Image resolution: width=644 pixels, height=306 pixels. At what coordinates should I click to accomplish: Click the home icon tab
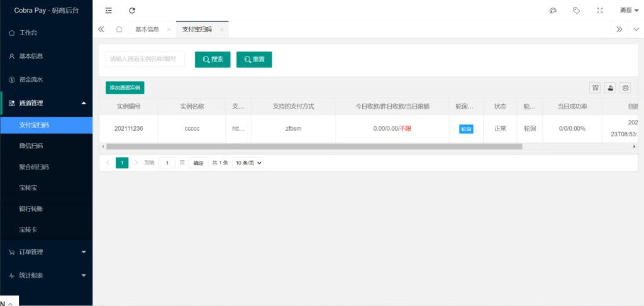119,29
